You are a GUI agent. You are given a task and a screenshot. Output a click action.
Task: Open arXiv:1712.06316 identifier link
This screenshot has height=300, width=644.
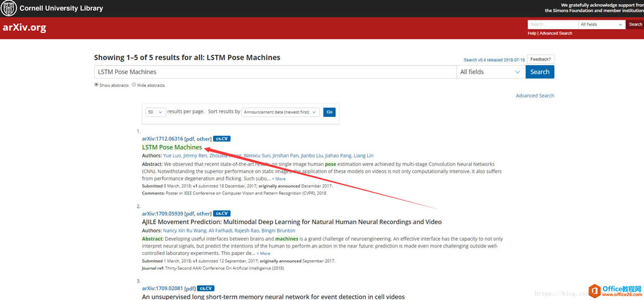(162, 139)
